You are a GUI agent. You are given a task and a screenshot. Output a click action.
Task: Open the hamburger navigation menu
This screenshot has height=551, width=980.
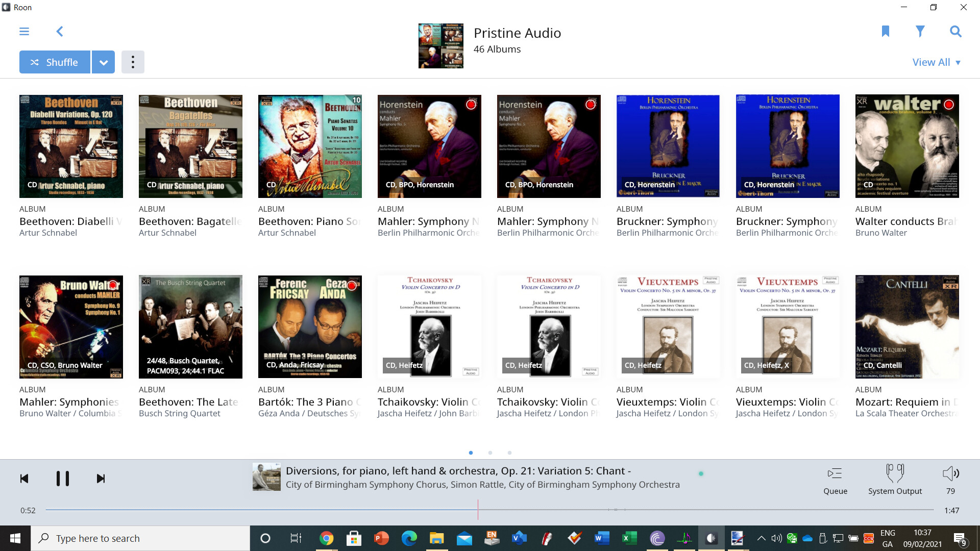[24, 32]
